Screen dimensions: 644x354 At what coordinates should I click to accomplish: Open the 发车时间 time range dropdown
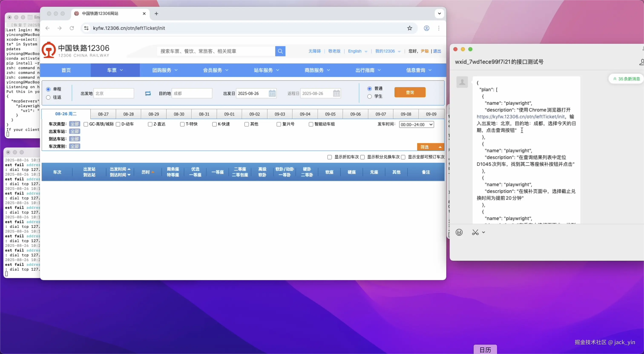[x=416, y=124]
